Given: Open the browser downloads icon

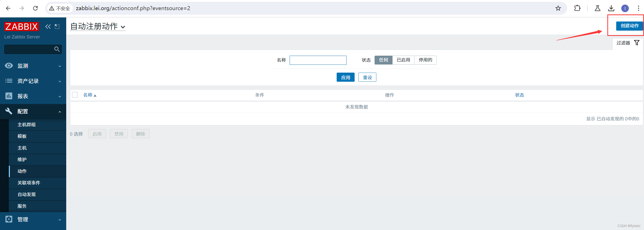Looking at the screenshot, I should 611,8.
